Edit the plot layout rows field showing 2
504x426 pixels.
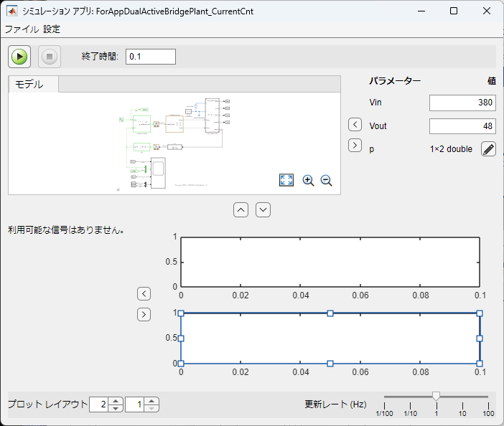(99, 404)
